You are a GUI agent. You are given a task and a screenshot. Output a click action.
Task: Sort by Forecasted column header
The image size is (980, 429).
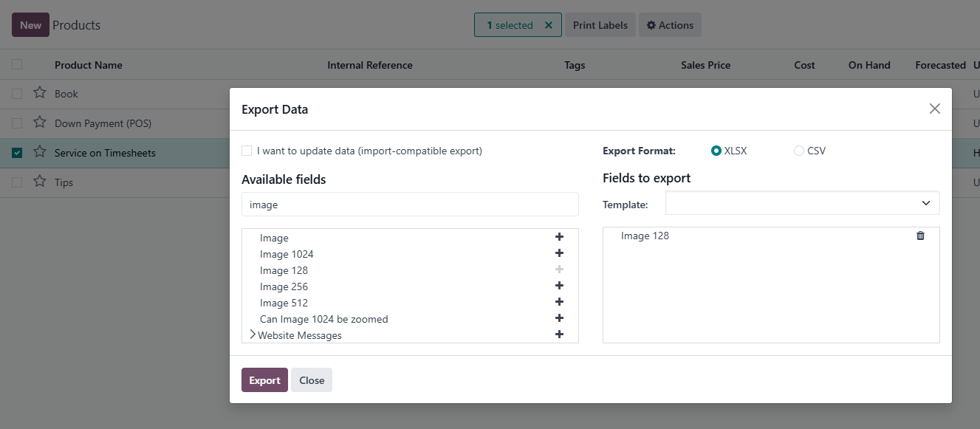[x=940, y=65]
